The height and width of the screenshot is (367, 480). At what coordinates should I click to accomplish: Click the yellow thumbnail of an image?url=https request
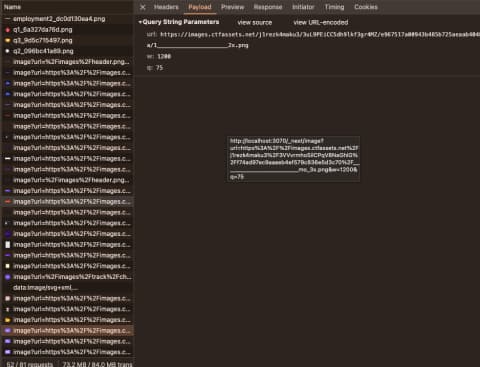[7, 320]
